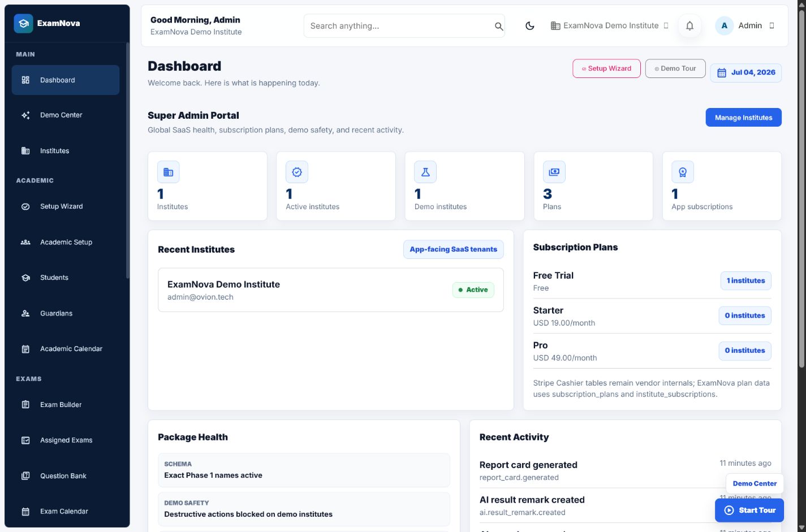
Task: Click the USD 49.00/month price text
Action: pyautogui.click(x=565, y=358)
